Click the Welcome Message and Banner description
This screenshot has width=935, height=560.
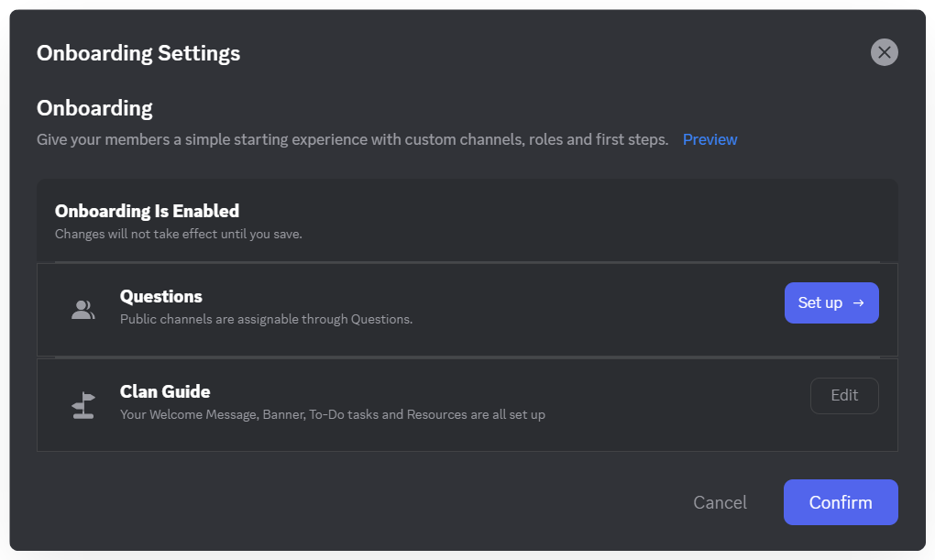click(332, 415)
